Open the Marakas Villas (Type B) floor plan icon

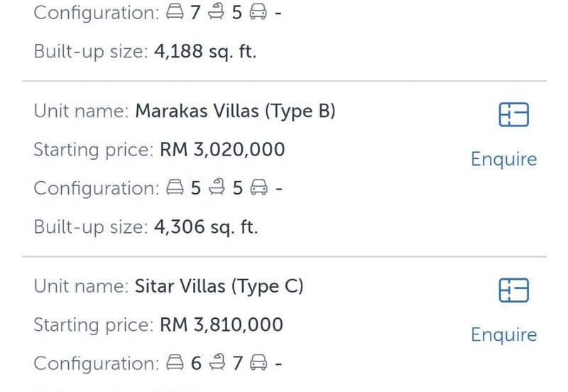(x=513, y=114)
